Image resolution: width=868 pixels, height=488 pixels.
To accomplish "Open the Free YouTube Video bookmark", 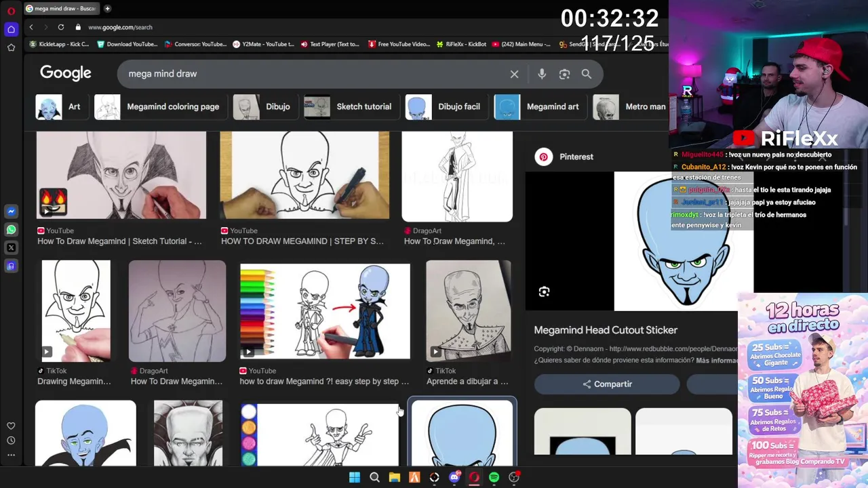I will coord(399,44).
